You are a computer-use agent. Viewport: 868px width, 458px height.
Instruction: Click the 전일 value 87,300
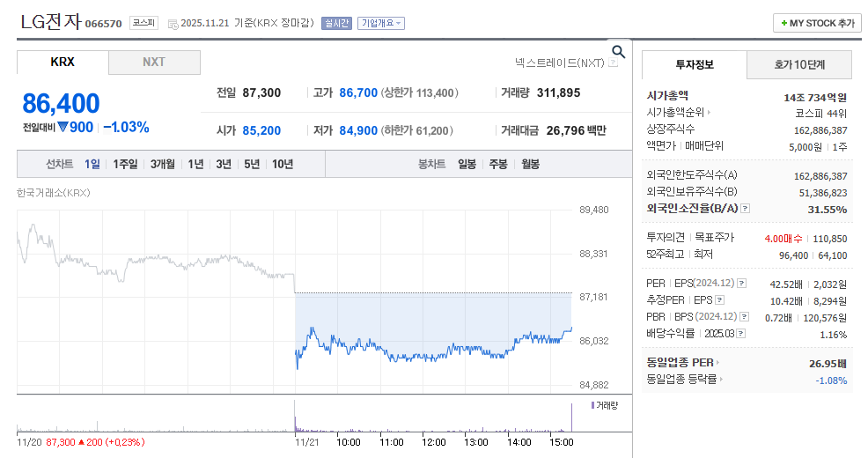click(x=261, y=92)
